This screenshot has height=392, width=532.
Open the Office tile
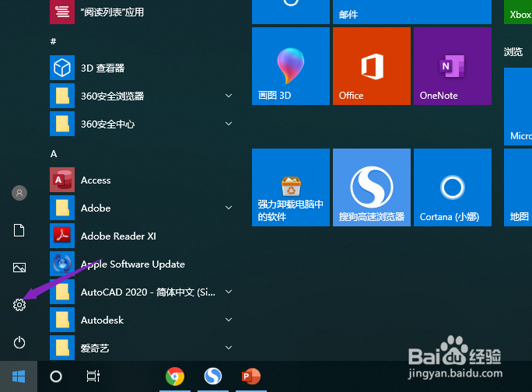click(372, 66)
